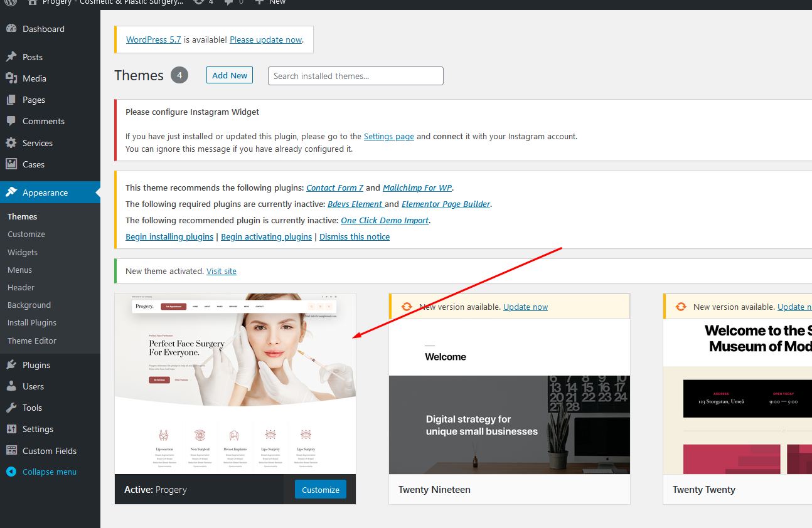Click the Mailchimp For WP link

tap(417, 187)
